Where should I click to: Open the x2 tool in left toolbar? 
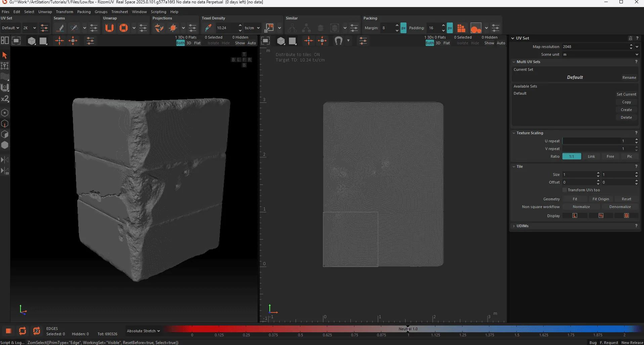point(5,99)
